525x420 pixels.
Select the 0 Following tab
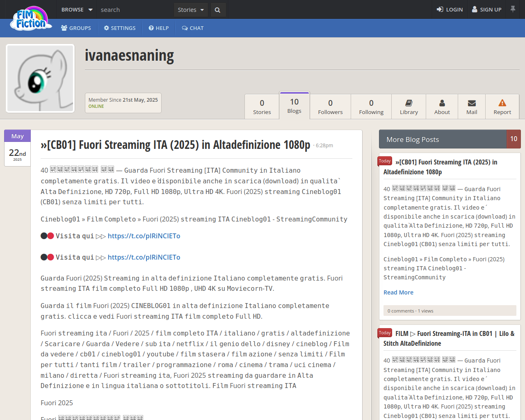[x=371, y=107]
